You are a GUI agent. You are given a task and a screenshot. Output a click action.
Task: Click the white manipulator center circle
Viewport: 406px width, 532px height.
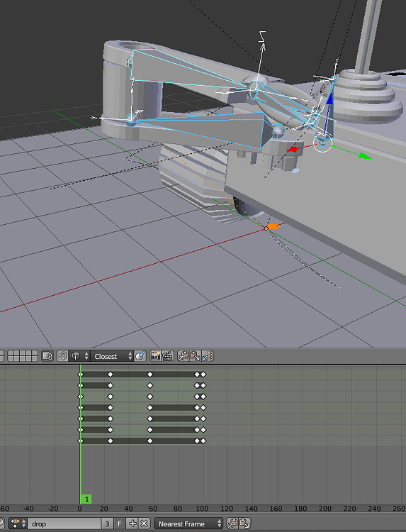(x=322, y=143)
